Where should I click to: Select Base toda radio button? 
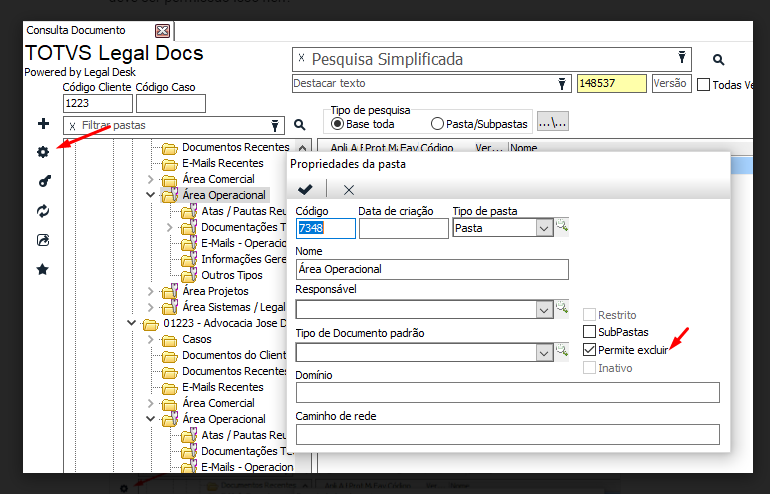tap(337, 124)
